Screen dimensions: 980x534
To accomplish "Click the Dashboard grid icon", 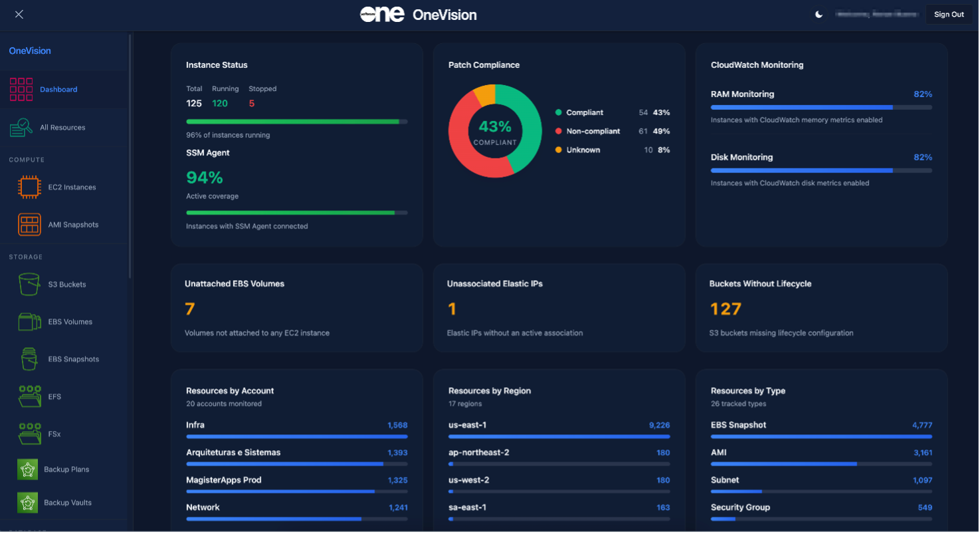I will 21,89.
